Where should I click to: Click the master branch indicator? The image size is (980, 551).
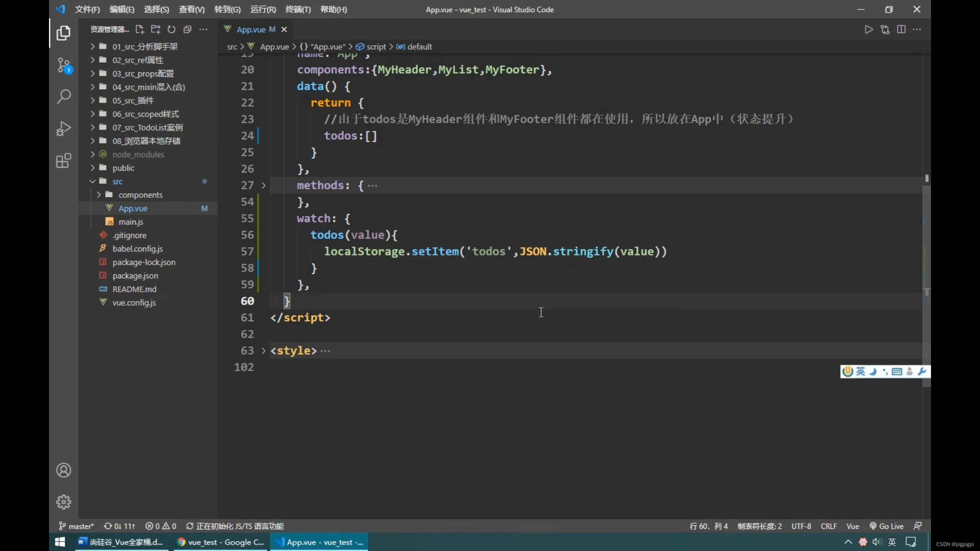point(76,526)
